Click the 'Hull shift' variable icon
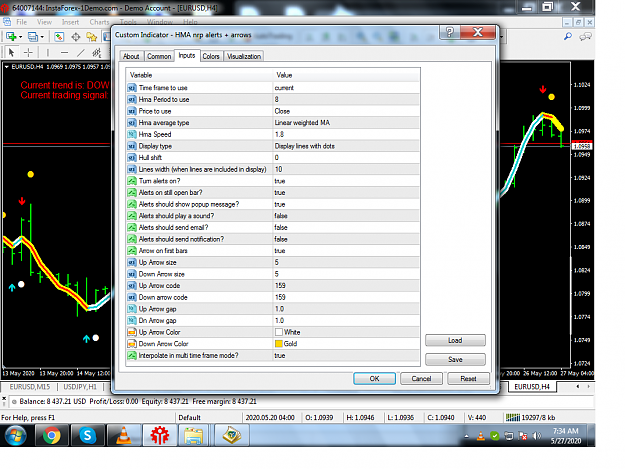Image resolution: width=625 pixels, height=469 pixels. pos(132,157)
